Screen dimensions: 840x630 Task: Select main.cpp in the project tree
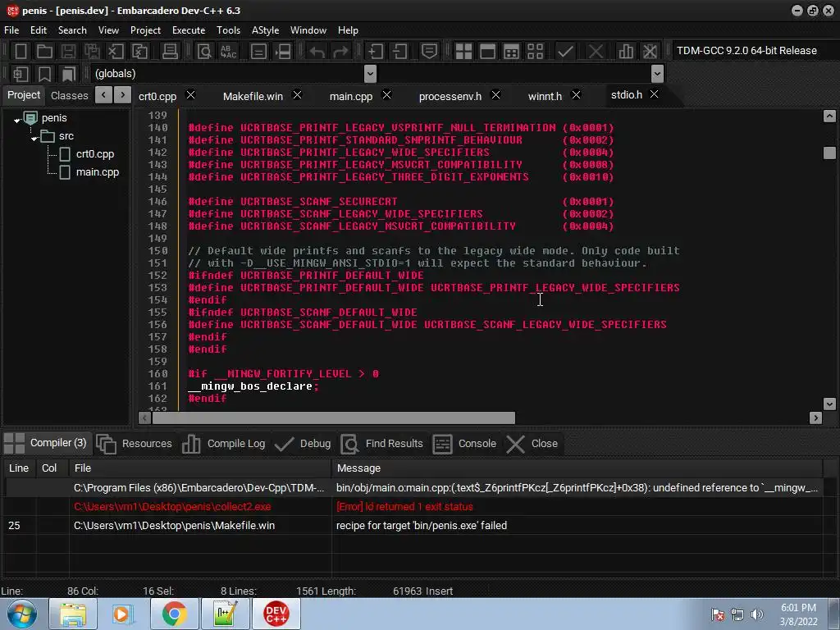98,172
